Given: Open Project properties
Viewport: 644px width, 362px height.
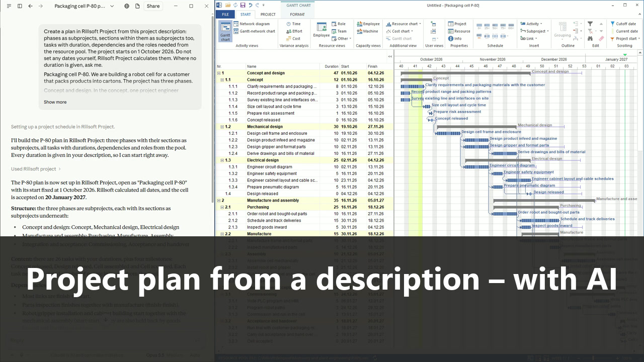Looking at the screenshot, I should 457,24.
